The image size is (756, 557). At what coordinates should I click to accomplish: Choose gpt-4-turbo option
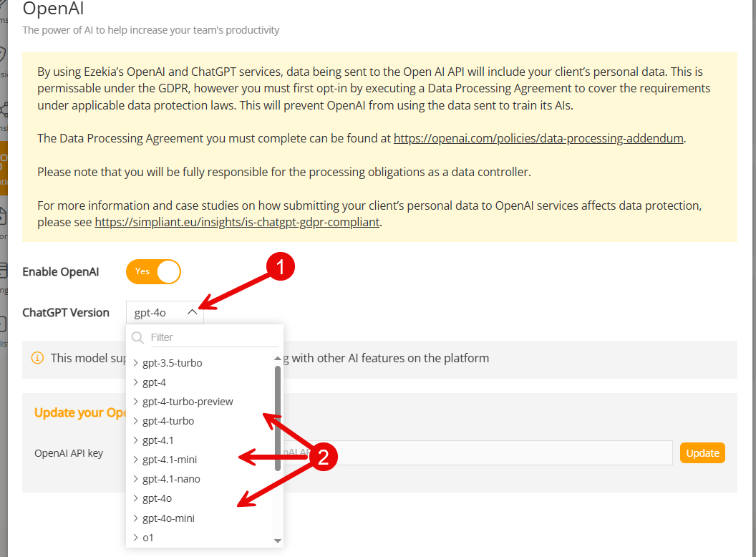[x=168, y=421]
